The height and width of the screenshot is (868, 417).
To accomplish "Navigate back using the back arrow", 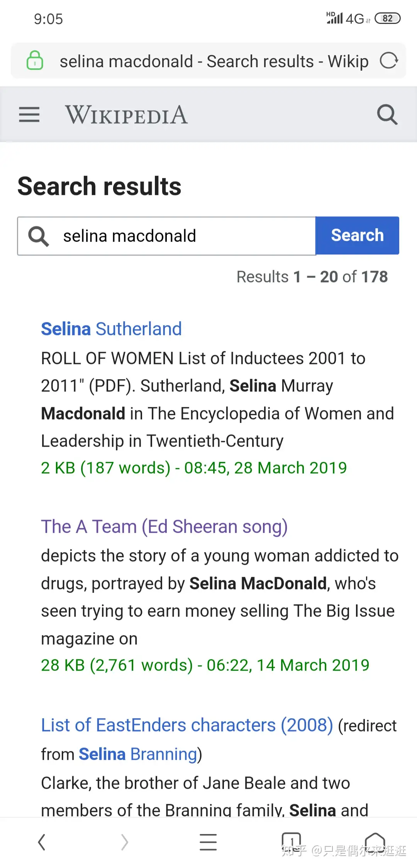I will [42, 843].
